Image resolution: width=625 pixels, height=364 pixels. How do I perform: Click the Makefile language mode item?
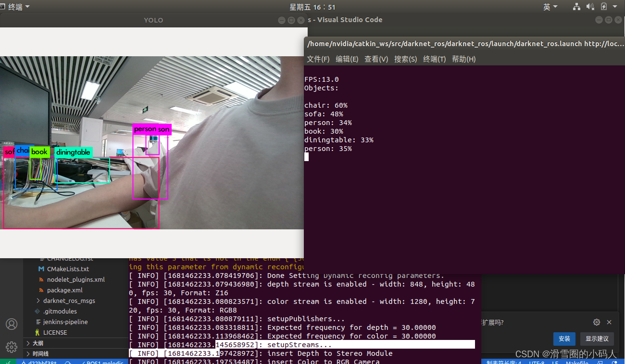(x=577, y=362)
